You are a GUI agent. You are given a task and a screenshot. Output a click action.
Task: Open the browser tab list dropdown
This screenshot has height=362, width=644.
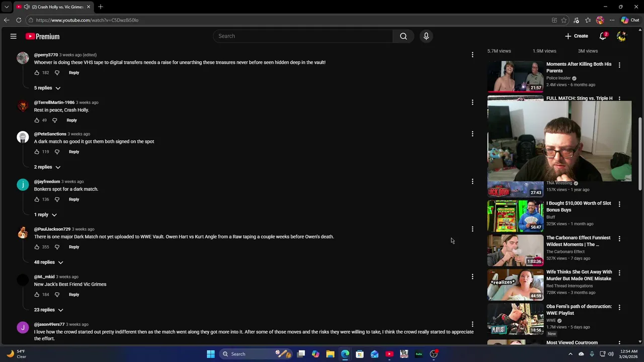click(6, 7)
